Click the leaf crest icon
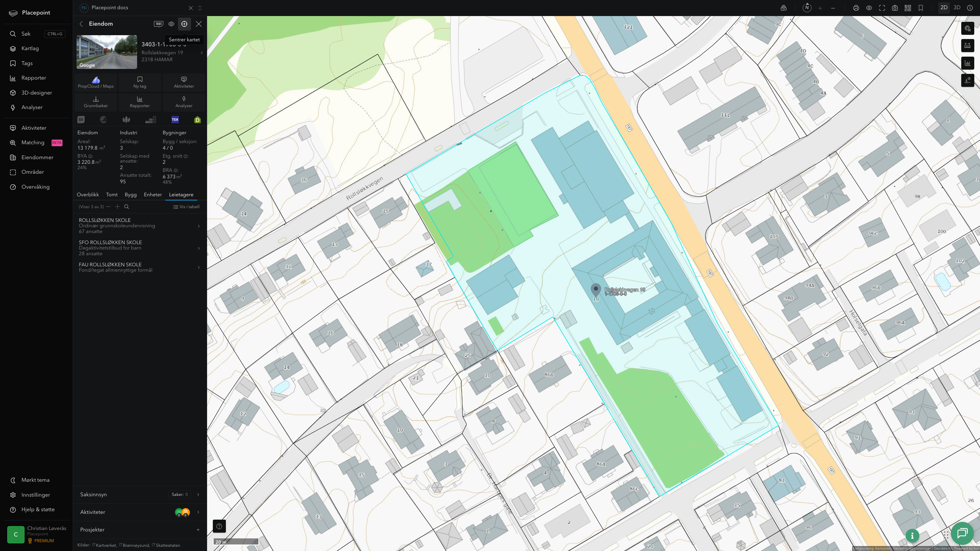The width and height of the screenshot is (980, 551). point(126,120)
